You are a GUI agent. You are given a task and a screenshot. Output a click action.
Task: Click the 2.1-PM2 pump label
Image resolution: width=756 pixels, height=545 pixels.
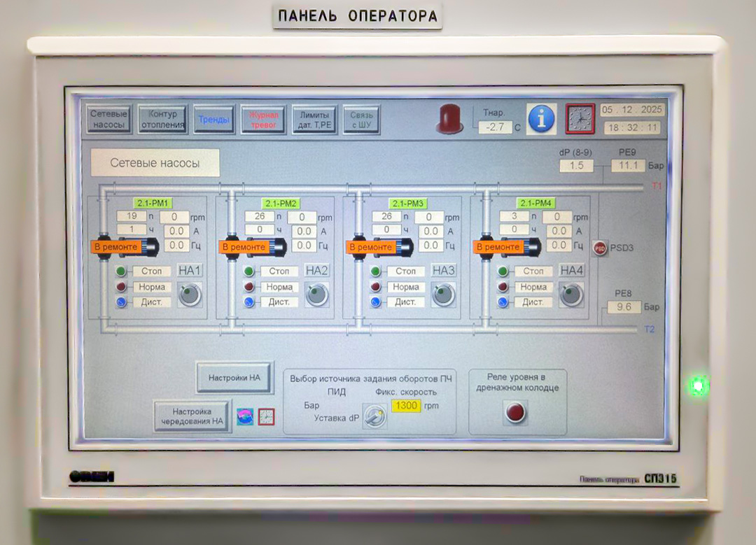281,204
